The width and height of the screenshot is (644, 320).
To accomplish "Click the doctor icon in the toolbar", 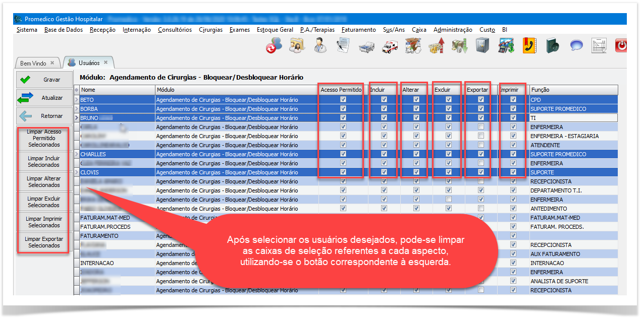I will [x=319, y=46].
